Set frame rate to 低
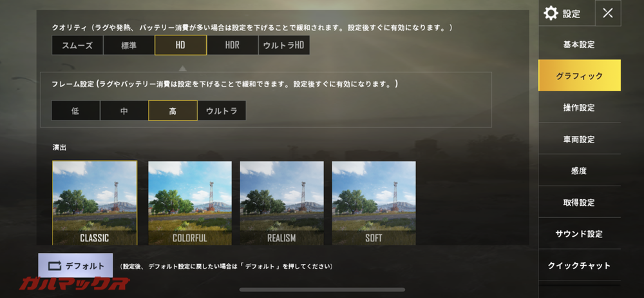This screenshot has width=644, height=298. 75,111
